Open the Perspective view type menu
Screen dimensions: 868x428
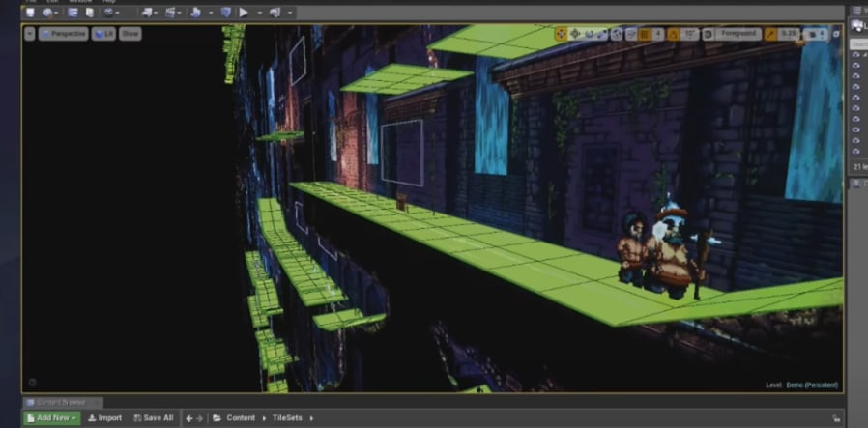coord(63,34)
